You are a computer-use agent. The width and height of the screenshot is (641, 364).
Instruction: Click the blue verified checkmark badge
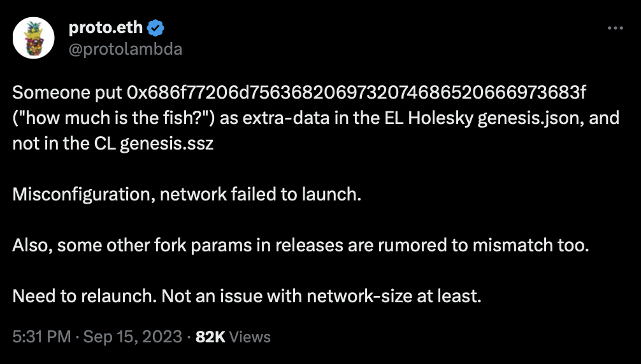coord(155,28)
